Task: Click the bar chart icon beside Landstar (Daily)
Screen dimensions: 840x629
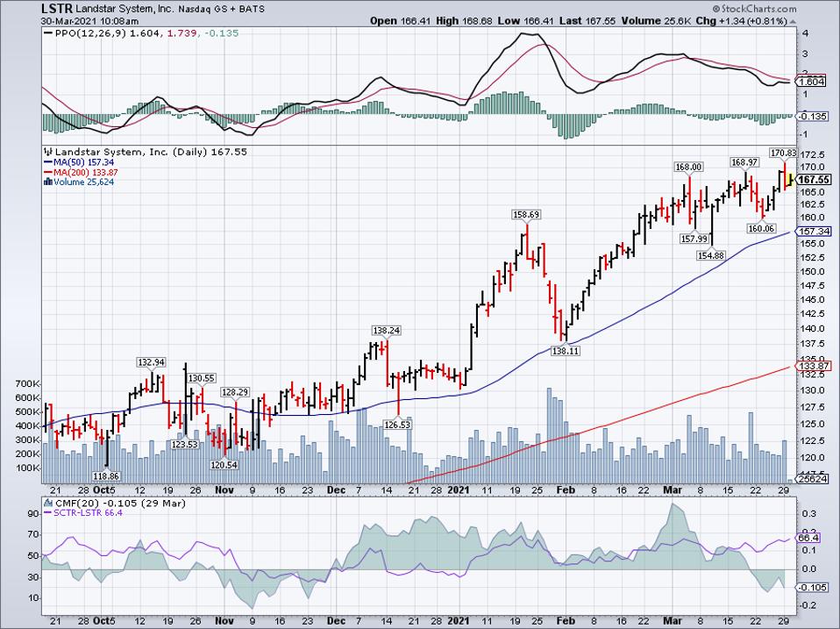Action: (x=48, y=152)
